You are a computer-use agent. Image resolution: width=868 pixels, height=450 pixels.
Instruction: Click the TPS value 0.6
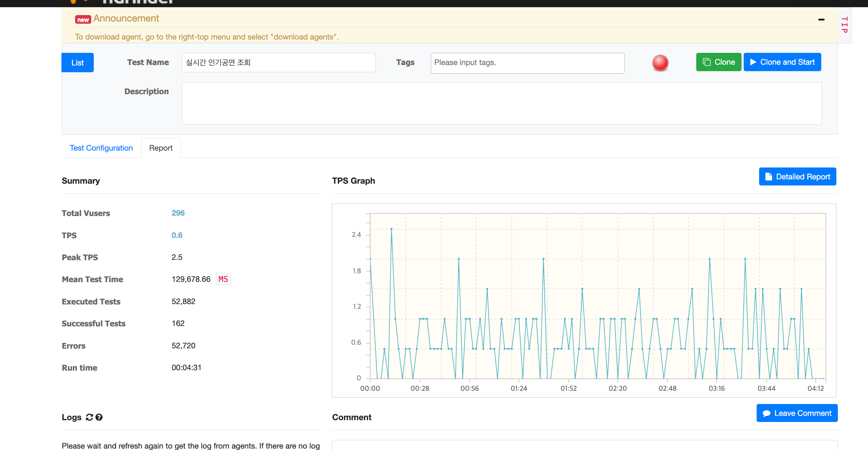177,235
